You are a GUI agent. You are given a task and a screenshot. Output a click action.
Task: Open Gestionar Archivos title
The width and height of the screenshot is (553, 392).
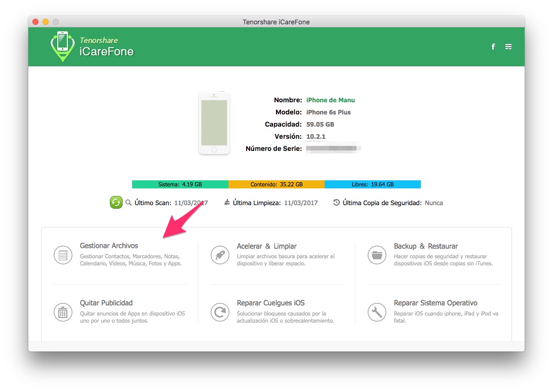pos(108,246)
